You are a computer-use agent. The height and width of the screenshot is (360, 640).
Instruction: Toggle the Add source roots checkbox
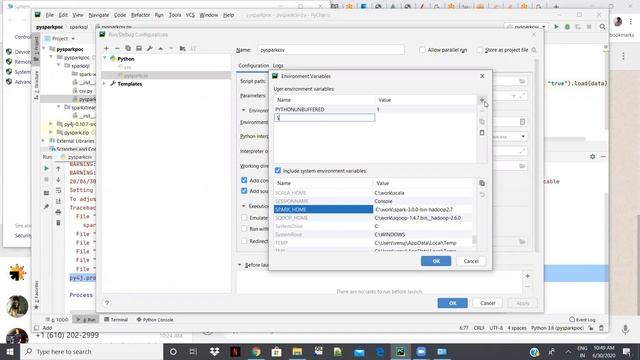tap(244, 191)
